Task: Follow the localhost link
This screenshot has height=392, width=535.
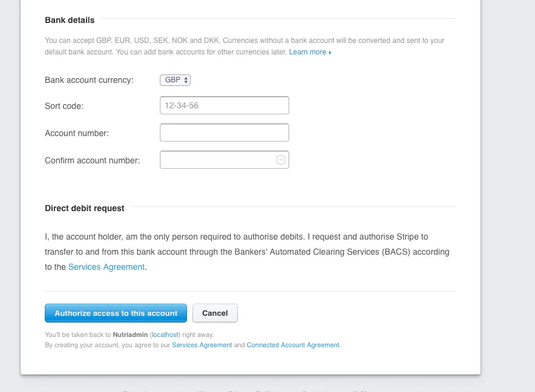Action: tap(165, 335)
